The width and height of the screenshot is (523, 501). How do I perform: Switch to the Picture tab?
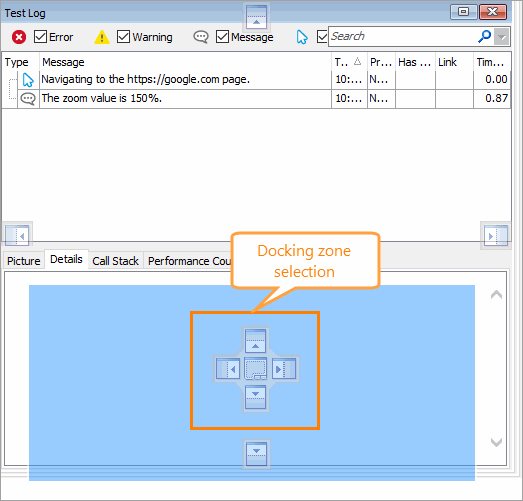pos(24,261)
